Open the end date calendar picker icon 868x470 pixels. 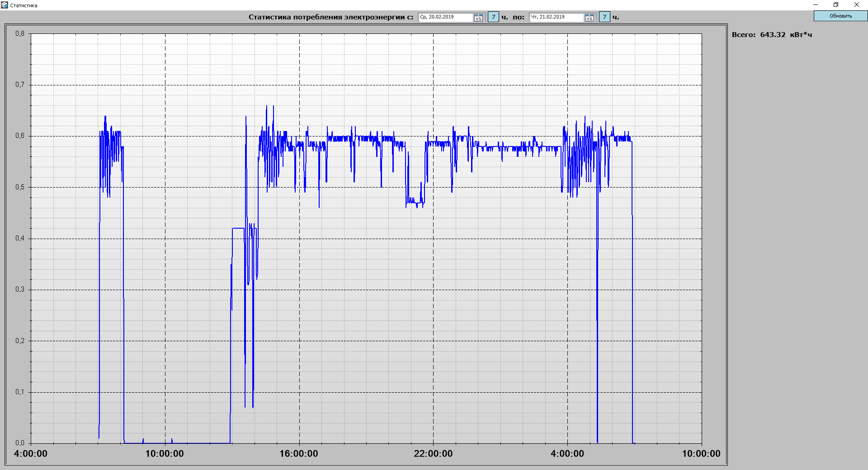click(589, 18)
